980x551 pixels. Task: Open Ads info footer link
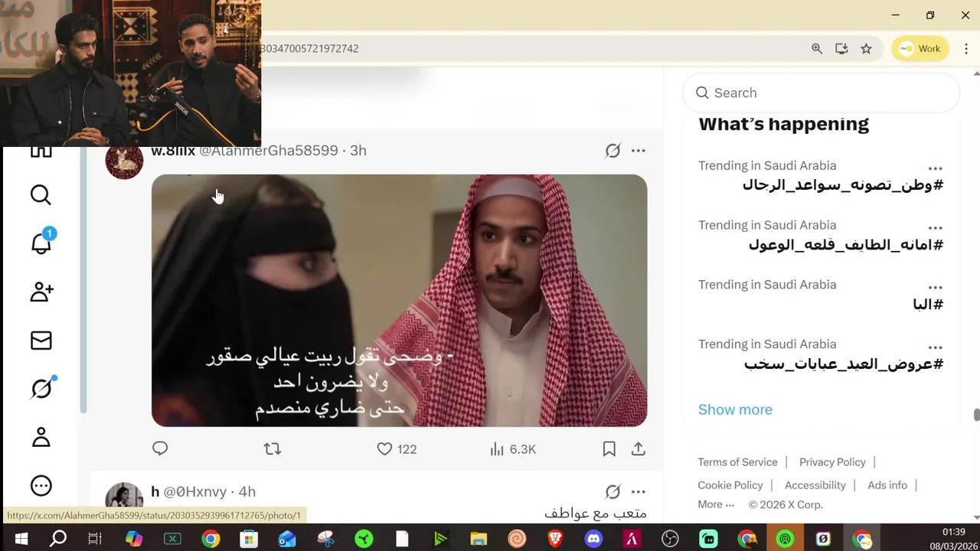pos(887,485)
